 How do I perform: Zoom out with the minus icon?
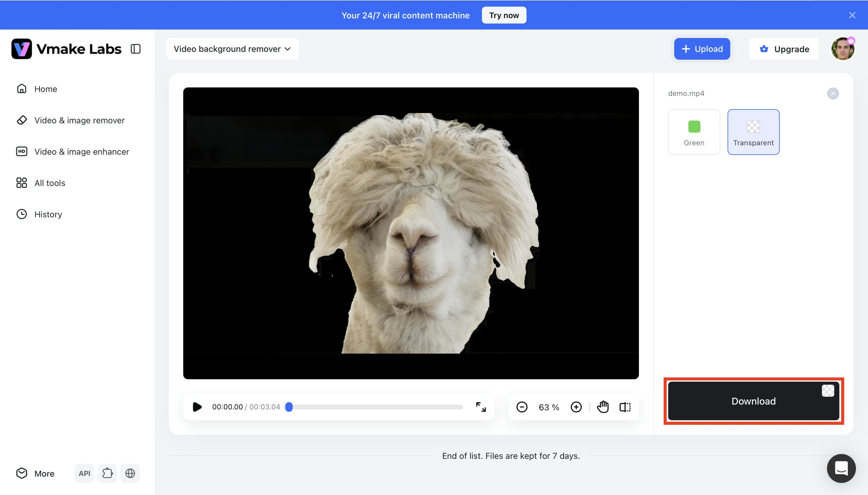coord(522,407)
